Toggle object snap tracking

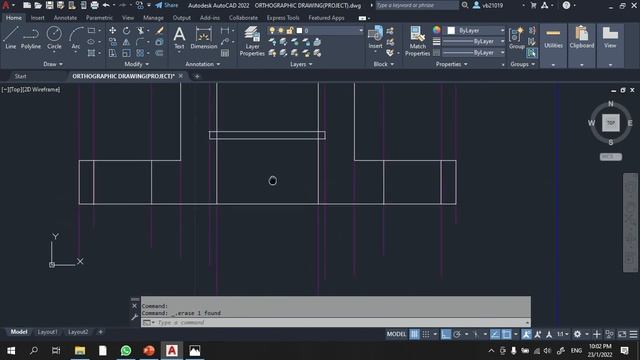click(495, 334)
